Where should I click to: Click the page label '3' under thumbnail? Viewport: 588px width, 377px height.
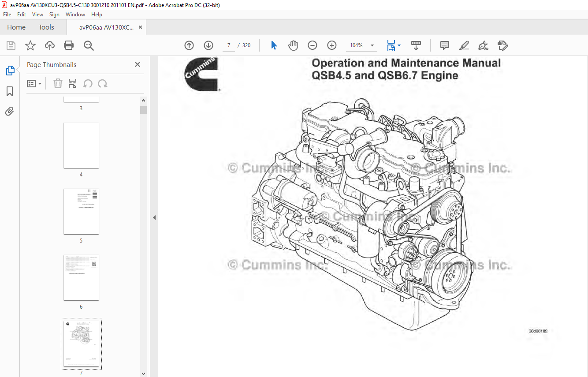[81, 108]
